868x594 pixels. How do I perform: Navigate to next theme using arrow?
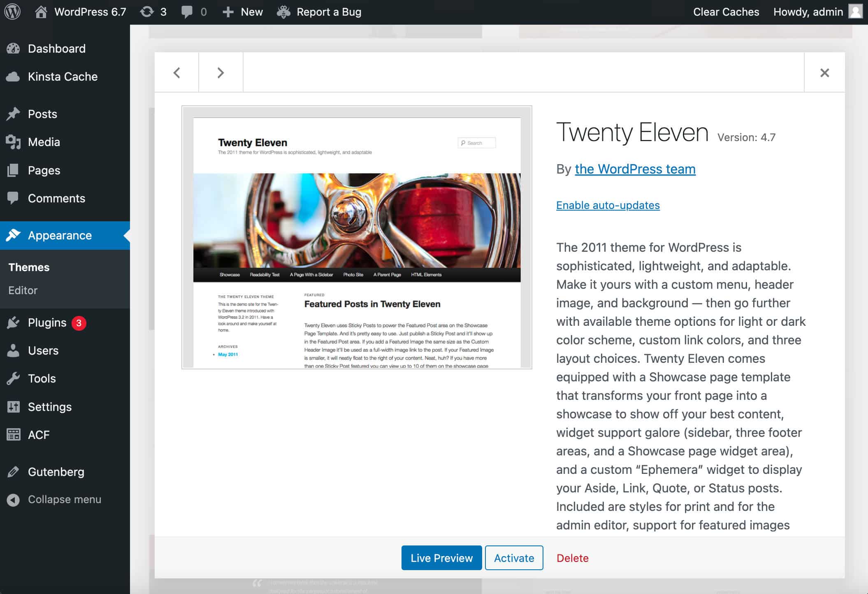(220, 72)
